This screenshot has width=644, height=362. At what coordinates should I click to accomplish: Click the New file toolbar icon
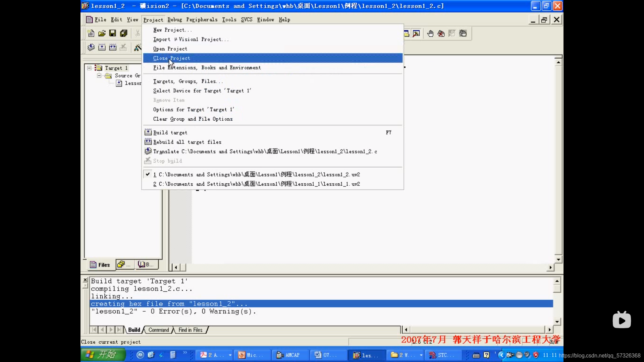(x=91, y=33)
